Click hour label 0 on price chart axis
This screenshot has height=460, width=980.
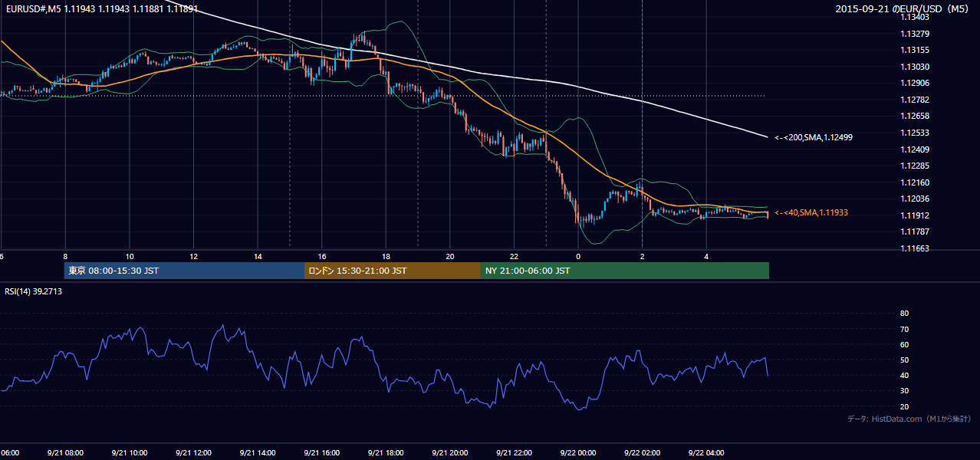578,256
